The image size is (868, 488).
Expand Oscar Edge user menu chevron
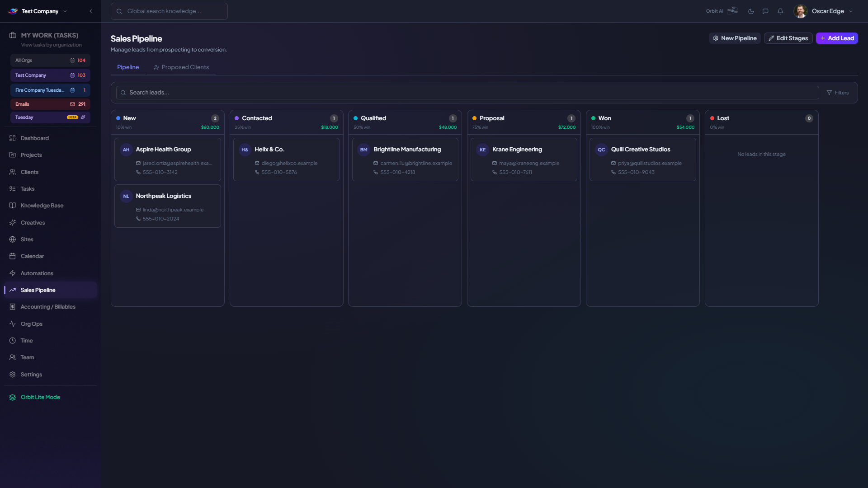point(851,11)
